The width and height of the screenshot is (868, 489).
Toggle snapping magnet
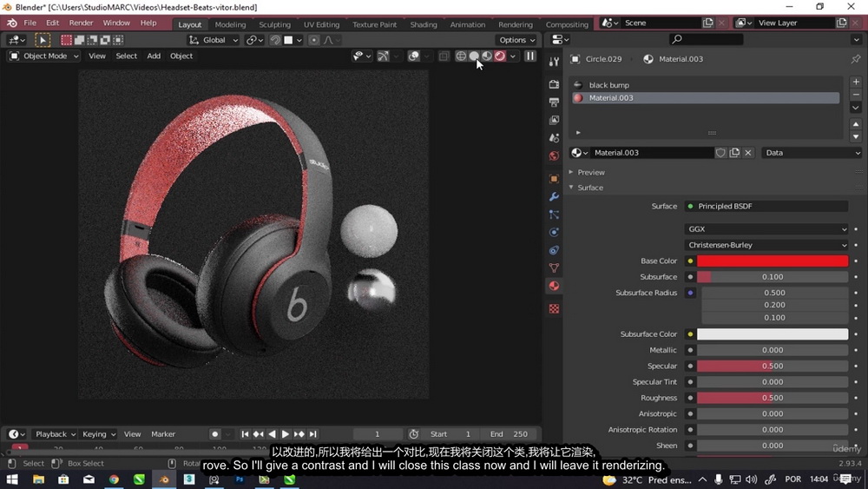click(x=275, y=40)
